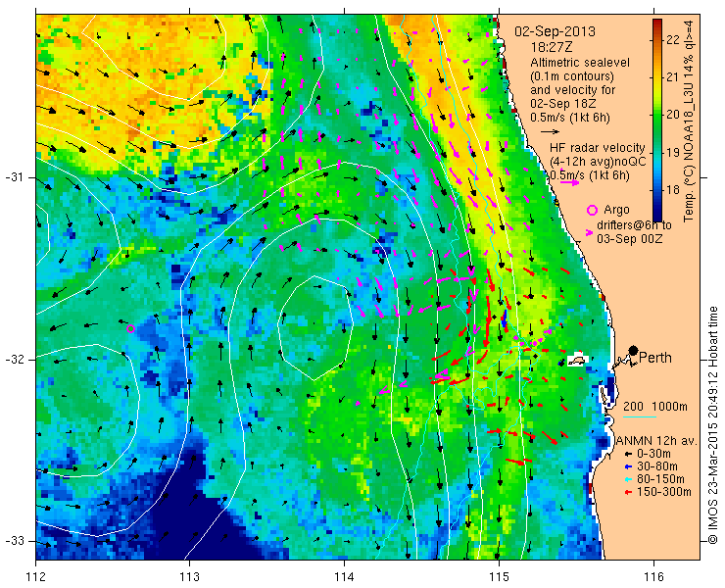Click the HF radar velocity label
Screen dimensions: 725x588
click(597, 148)
